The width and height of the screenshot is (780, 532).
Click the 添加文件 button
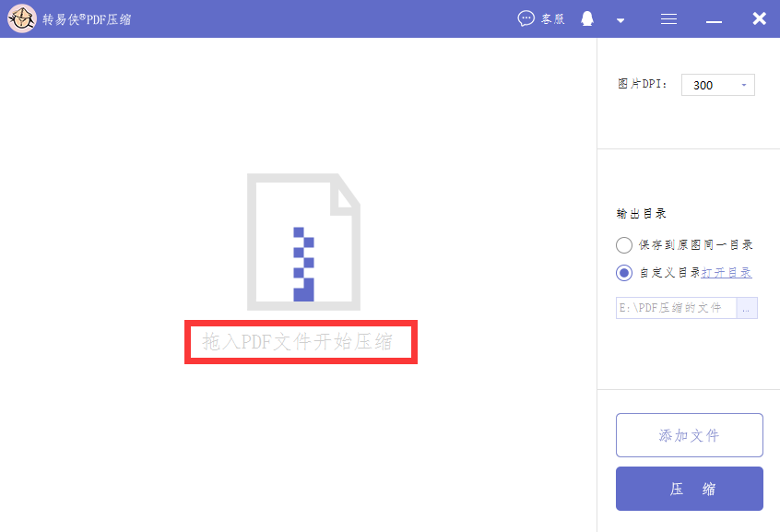pos(690,435)
